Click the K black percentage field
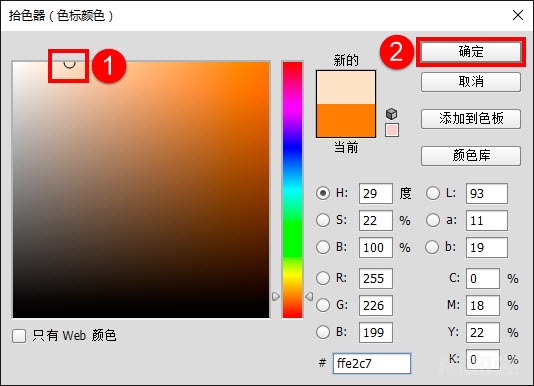Screen dimensions: 534x386 (483, 359)
